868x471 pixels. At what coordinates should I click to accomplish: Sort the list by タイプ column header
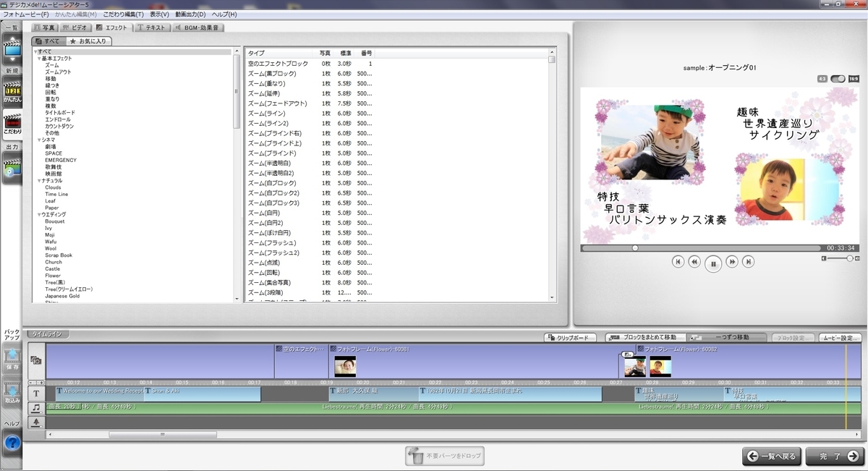tap(281, 54)
